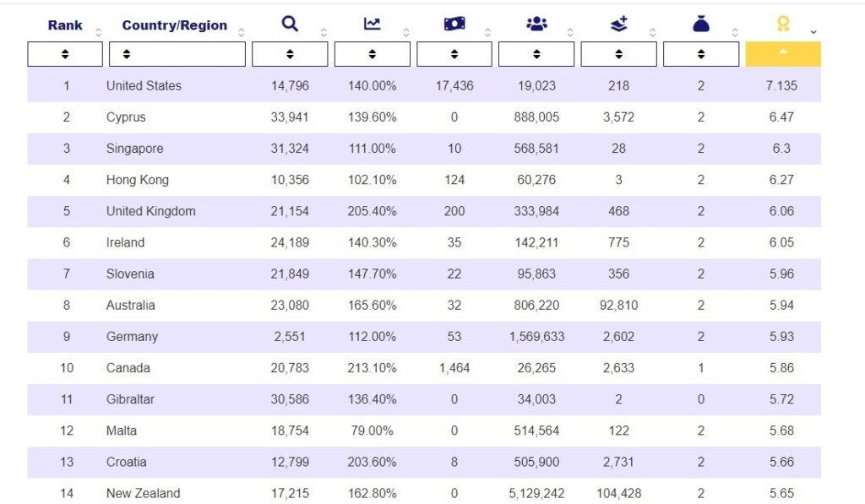Click the 79.00% value for Malta
This screenshot has height=504, width=865.
coord(372,431)
